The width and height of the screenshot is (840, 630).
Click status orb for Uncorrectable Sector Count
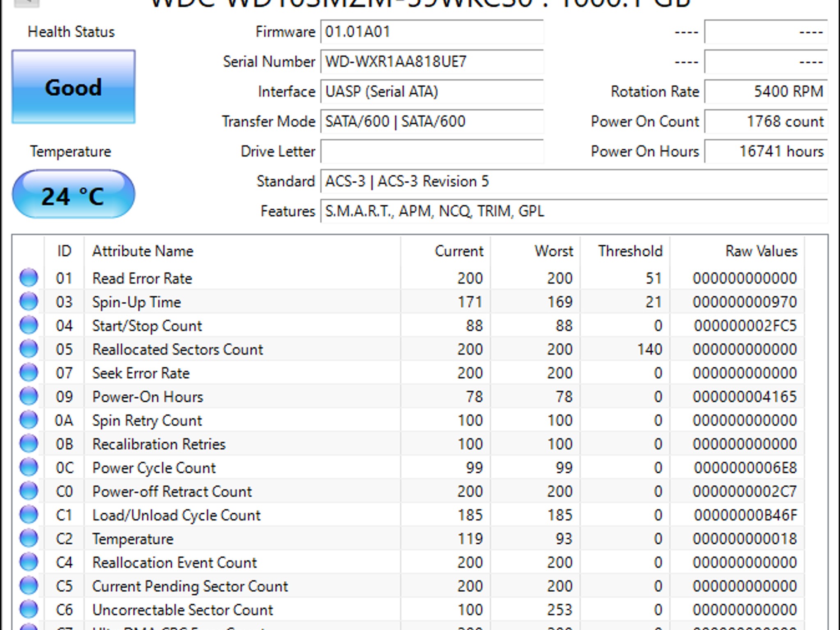29,609
